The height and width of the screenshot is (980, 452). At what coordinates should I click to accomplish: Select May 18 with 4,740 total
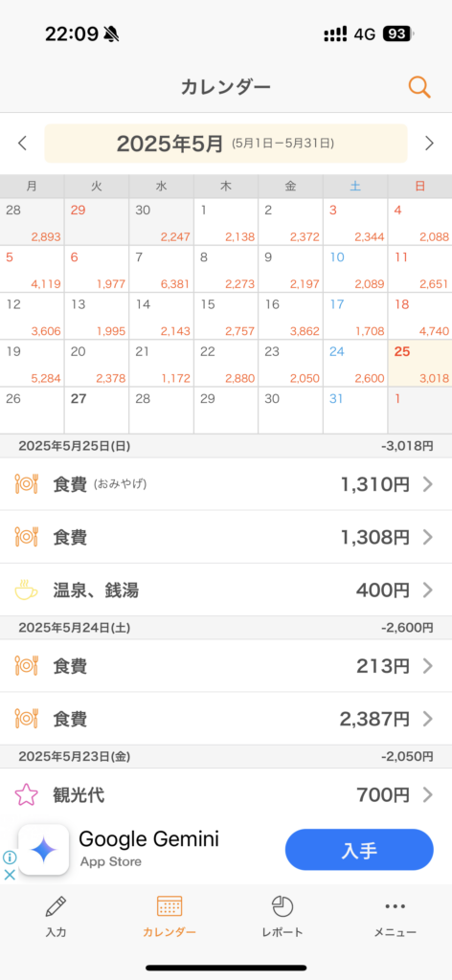pyautogui.click(x=419, y=316)
